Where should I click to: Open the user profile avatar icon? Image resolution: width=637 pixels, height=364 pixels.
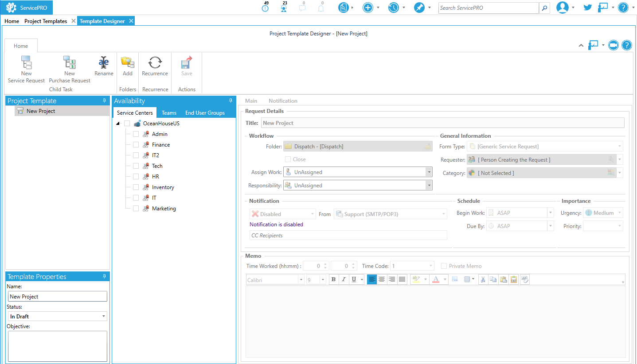pos(563,8)
